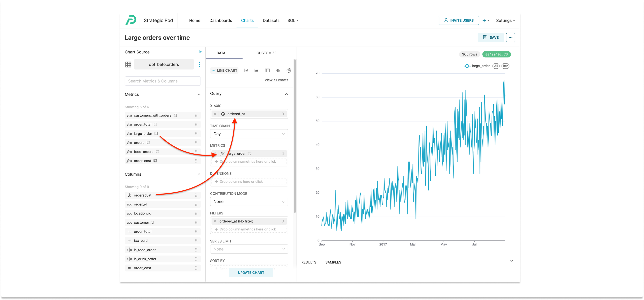Toggle All for the large_order series
The width and height of the screenshot is (644, 300).
(496, 66)
